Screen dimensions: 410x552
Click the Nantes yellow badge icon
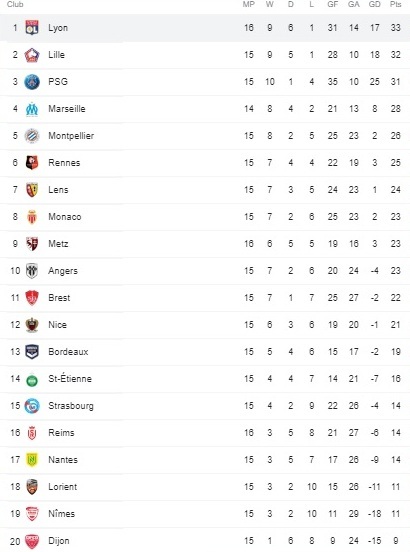32,460
